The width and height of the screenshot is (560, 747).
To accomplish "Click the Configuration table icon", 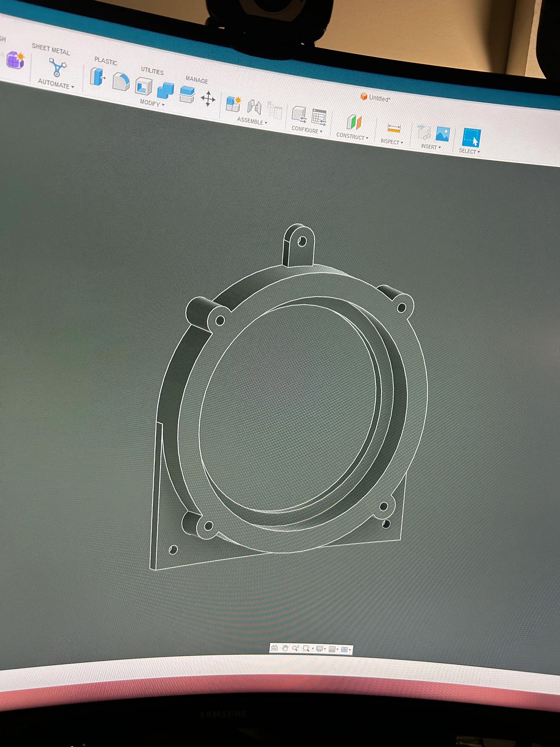I will (x=319, y=117).
